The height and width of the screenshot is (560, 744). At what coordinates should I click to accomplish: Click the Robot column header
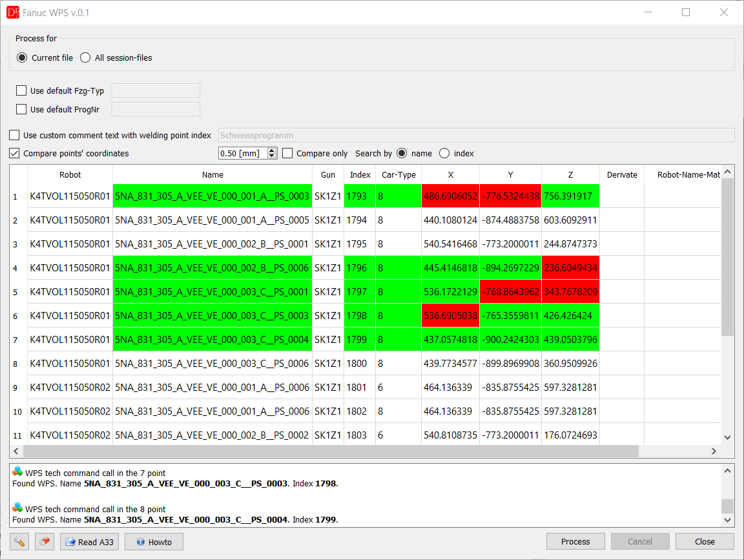pyautogui.click(x=70, y=174)
